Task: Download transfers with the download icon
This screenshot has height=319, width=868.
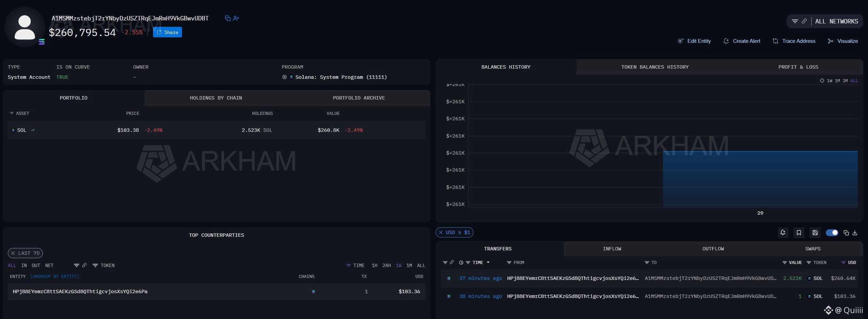Action: coord(855,233)
